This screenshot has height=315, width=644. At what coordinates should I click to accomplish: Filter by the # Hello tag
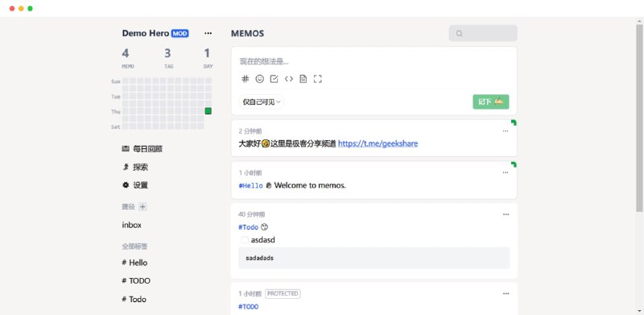coord(134,263)
